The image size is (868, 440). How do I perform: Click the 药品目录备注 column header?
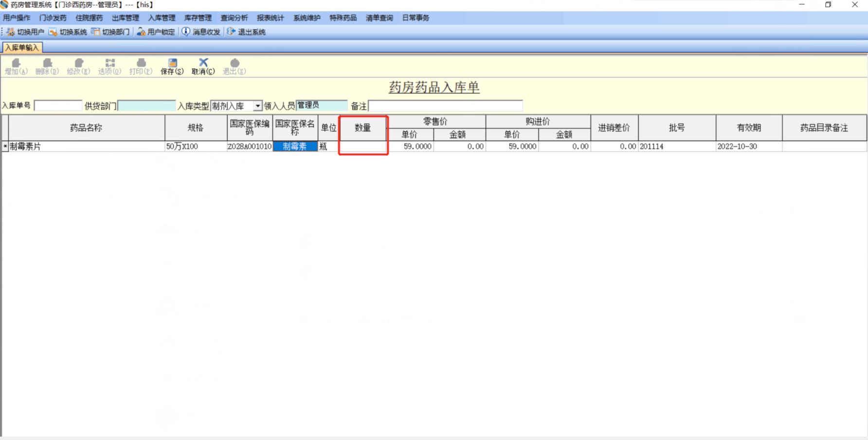pyautogui.click(x=824, y=128)
